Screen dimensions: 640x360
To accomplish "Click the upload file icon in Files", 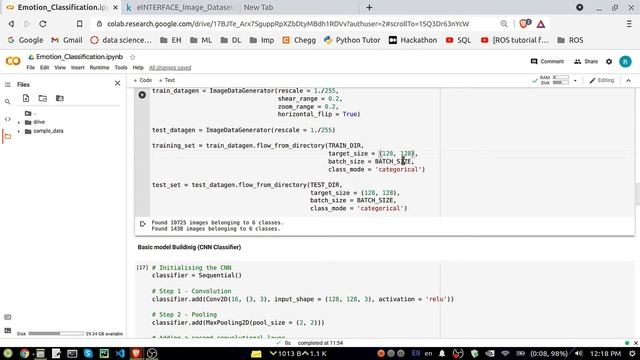I will click(26, 98).
